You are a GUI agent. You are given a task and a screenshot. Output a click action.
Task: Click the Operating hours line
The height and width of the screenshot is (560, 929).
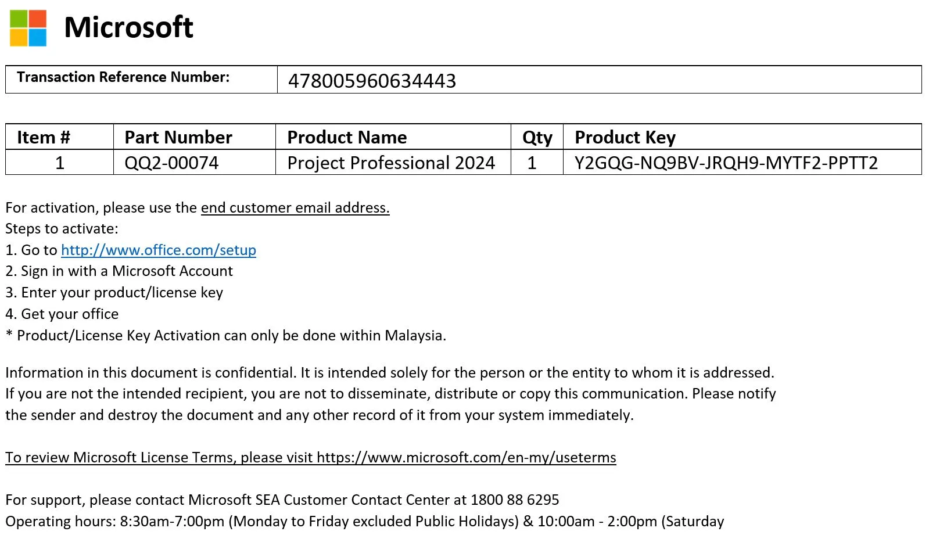[x=365, y=521]
